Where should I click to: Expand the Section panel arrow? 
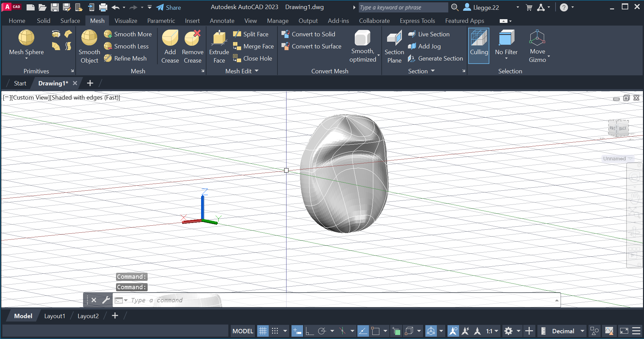[432, 71]
